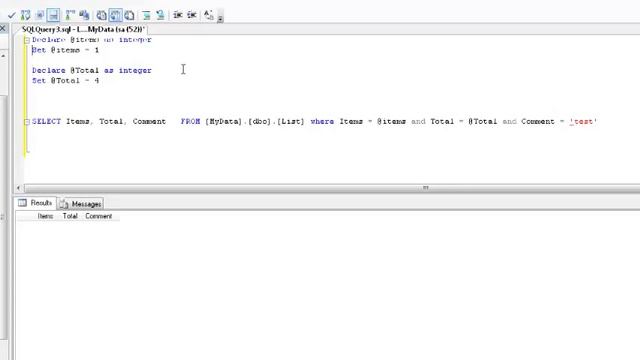
Task: Increase indent of selected code
Action: (191, 15)
